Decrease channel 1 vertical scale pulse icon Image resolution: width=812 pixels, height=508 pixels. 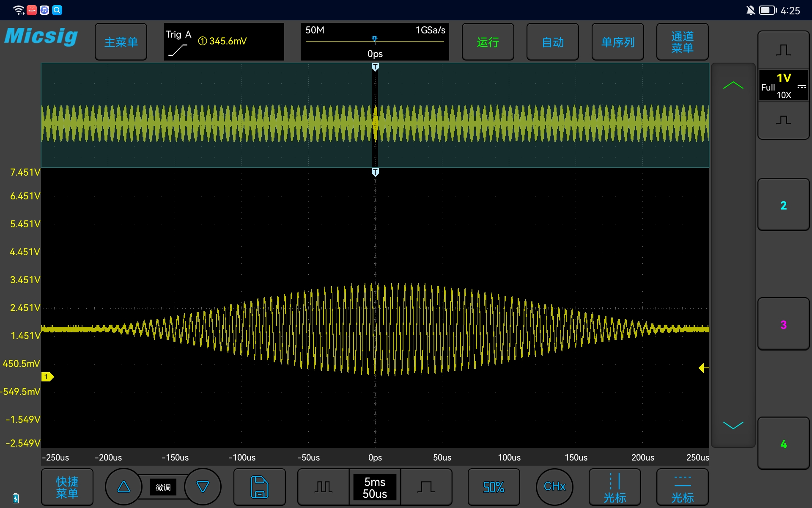pos(783,120)
